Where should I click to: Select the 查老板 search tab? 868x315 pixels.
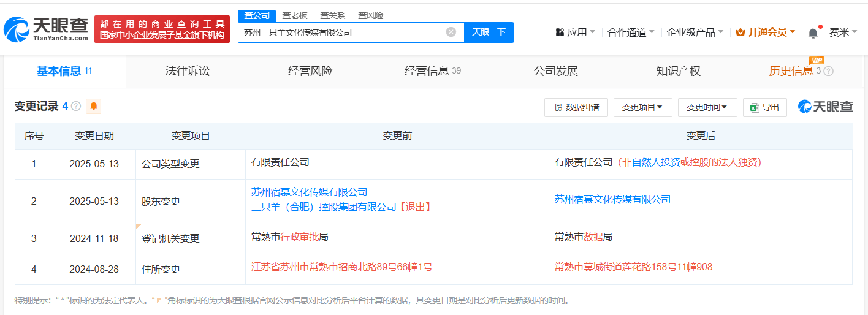(295, 15)
